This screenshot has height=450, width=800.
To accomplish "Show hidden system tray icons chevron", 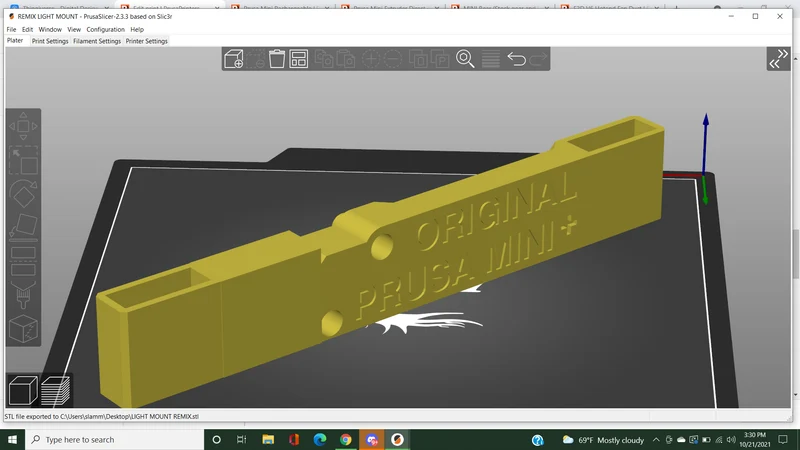I will (656, 440).
